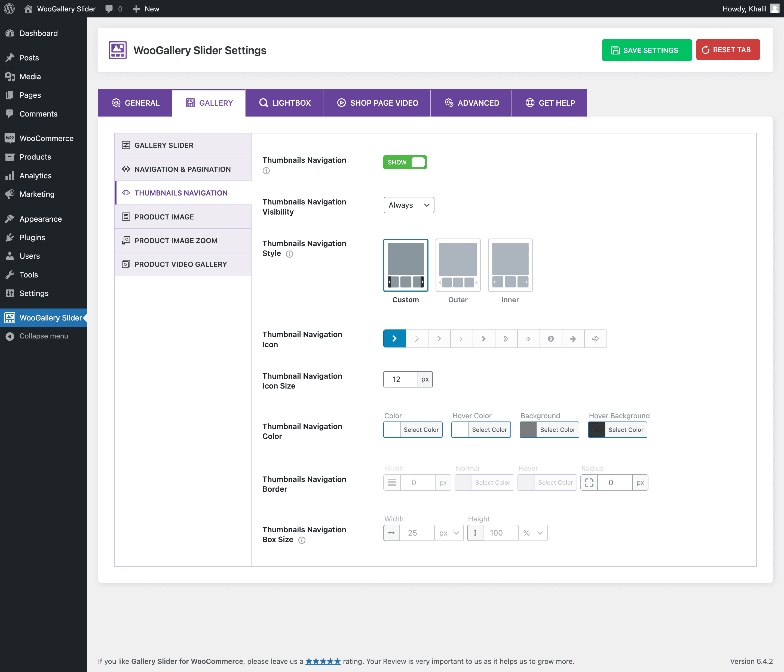
Task: Open the Thumbnails Navigation Visibility dropdown
Action: 409,205
